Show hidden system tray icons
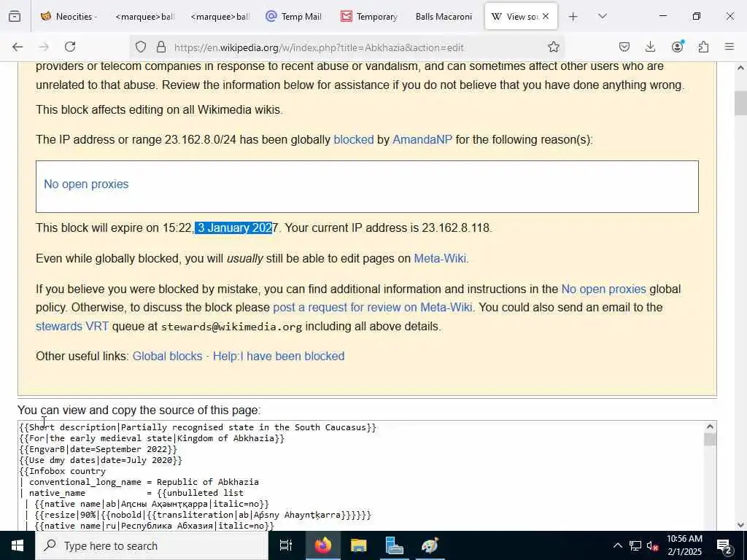747x560 pixels. [x=617, y=545]
